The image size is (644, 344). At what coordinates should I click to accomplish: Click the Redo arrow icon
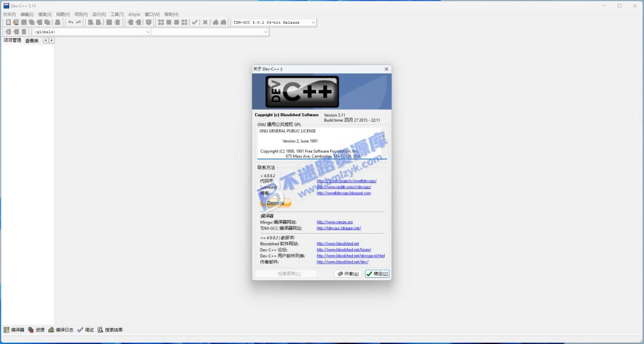79,22
